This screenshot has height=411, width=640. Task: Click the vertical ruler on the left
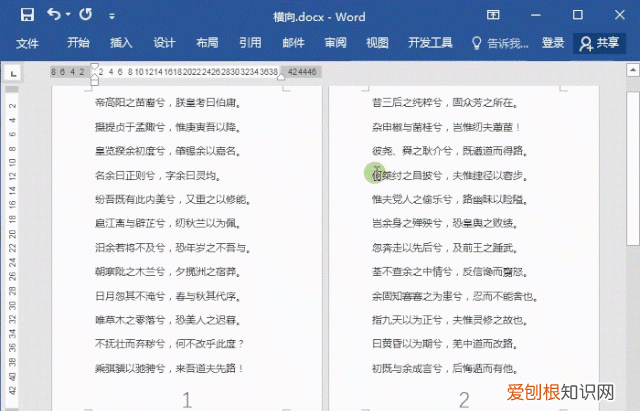(x=12, y=248)
